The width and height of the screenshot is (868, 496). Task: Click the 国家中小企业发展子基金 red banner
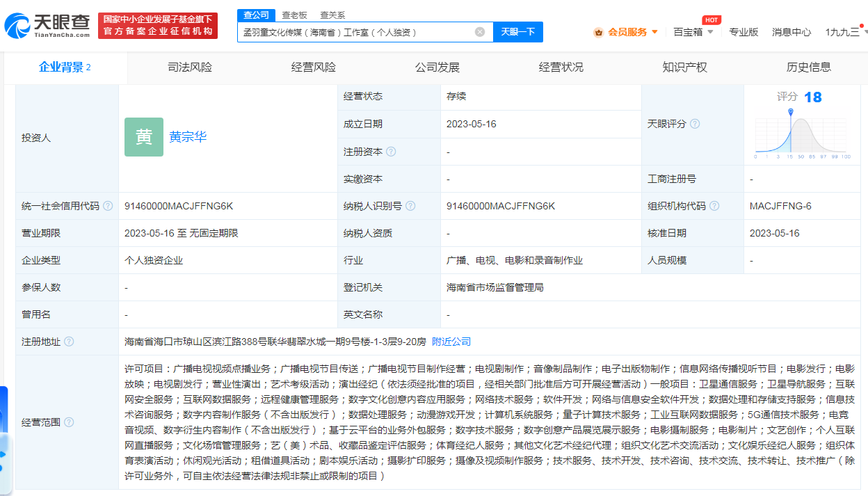(x=158, y=26)
